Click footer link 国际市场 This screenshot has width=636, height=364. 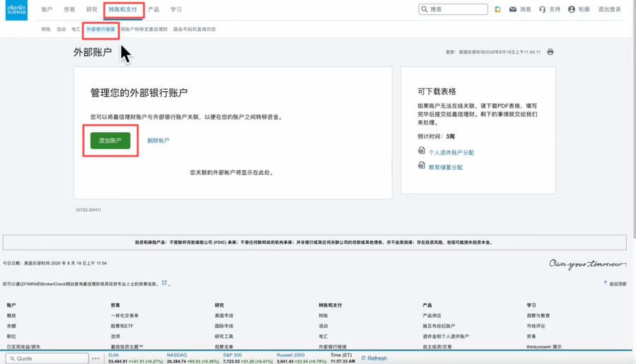pos(224,326)
